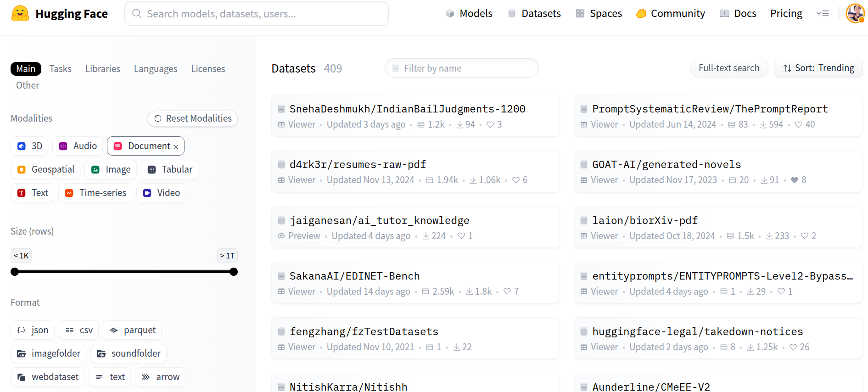
Task: Open the laion/biorXiv-pdf dataset
Action: pos(718,227)
